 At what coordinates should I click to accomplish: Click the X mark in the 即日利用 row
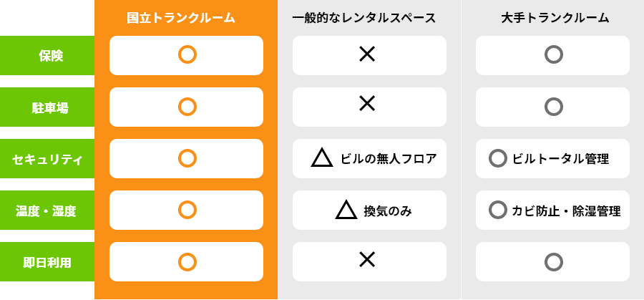coord(367,260)
